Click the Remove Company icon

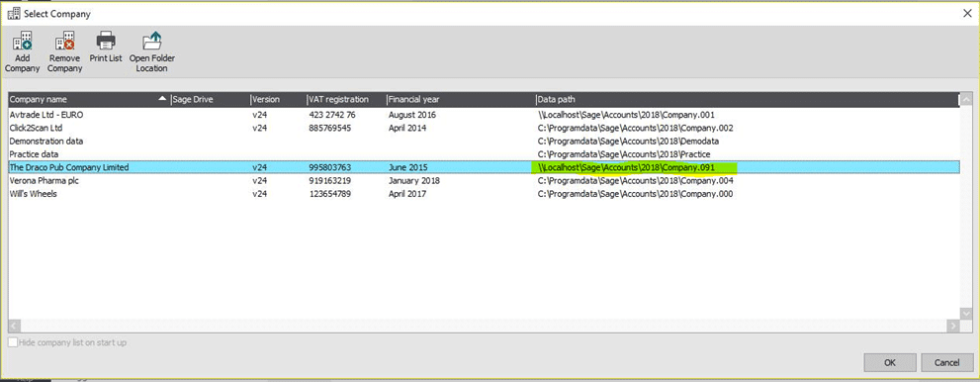click(64, 42)
